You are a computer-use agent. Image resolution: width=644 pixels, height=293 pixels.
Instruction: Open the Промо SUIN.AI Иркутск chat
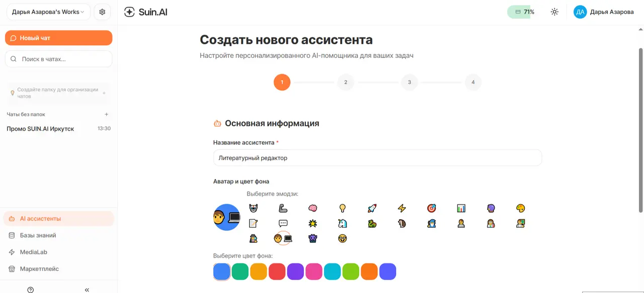40,129
